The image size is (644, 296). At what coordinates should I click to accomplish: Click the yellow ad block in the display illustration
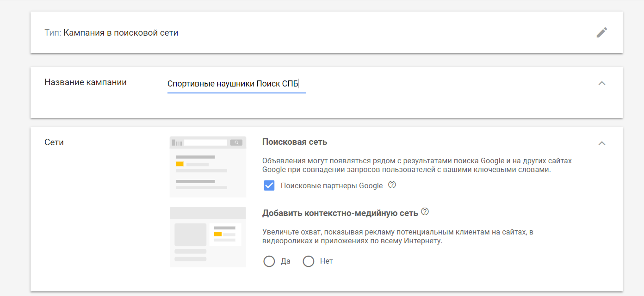[x=217, y=234]
